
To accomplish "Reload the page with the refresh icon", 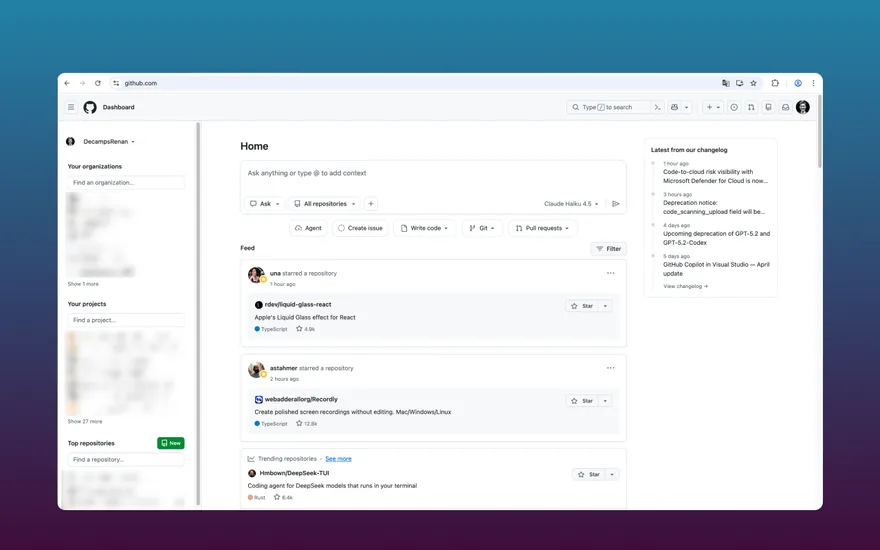I will coord(98,83).
